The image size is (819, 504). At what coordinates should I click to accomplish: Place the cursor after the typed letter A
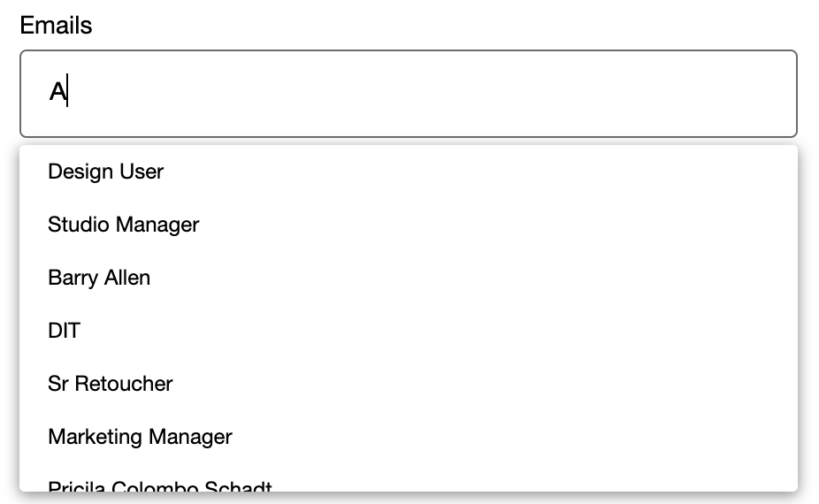(68, 91)
